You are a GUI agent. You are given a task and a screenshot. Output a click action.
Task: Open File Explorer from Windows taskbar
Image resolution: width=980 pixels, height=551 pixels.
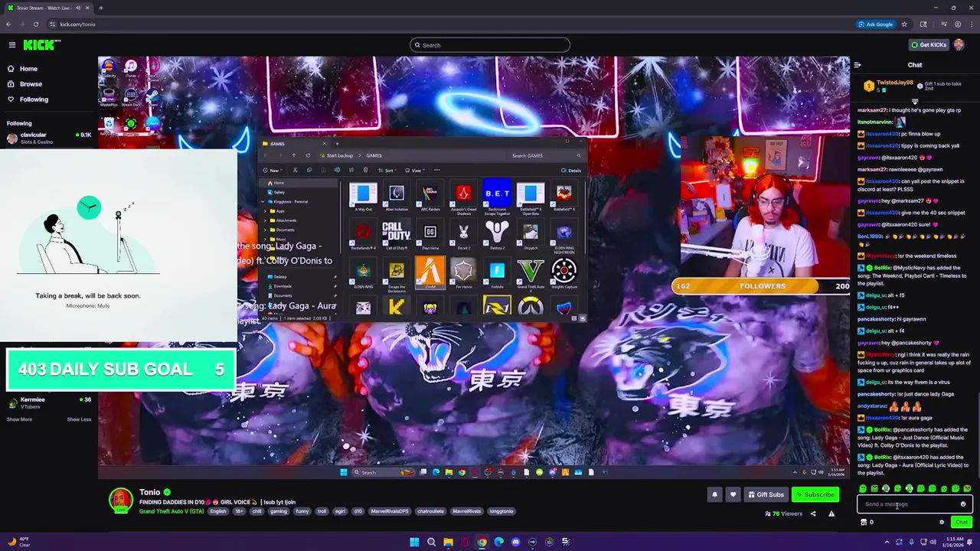[x=448, y=542]
